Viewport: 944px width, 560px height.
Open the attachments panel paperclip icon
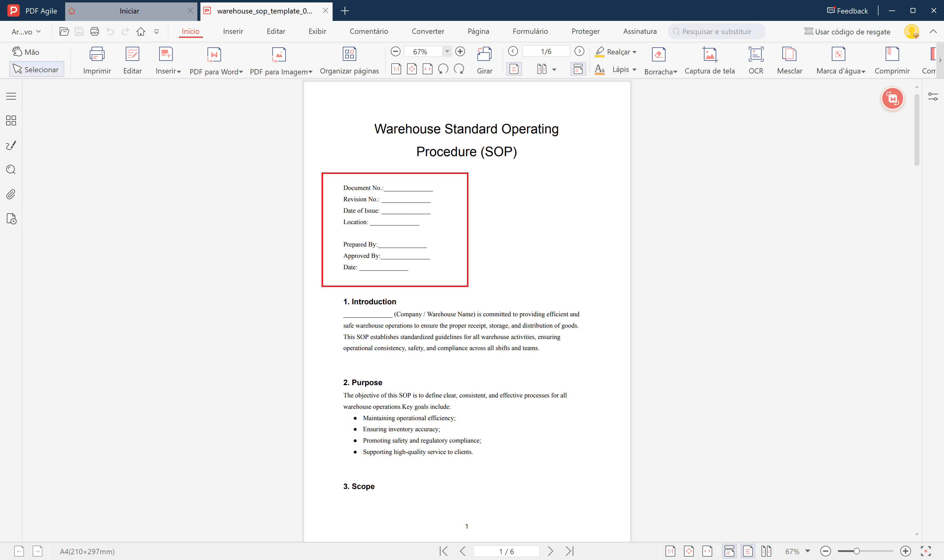[x=11, y=194]
